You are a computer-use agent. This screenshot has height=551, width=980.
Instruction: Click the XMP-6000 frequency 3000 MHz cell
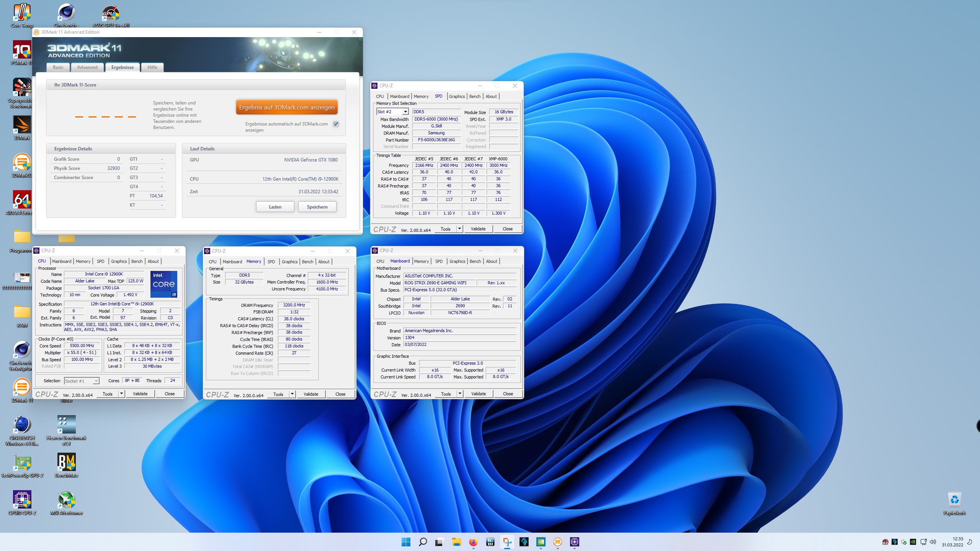pos(498,165)
